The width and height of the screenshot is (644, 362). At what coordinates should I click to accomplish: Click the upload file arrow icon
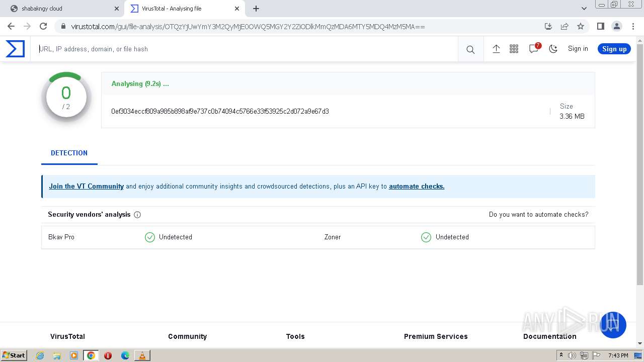pyautogui.click(x=496, y=49)
